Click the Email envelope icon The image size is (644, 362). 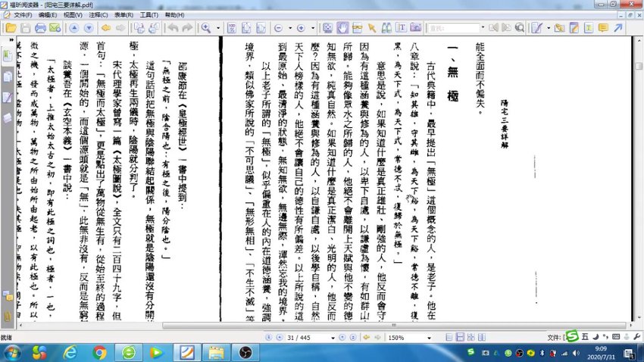[55, 28]
